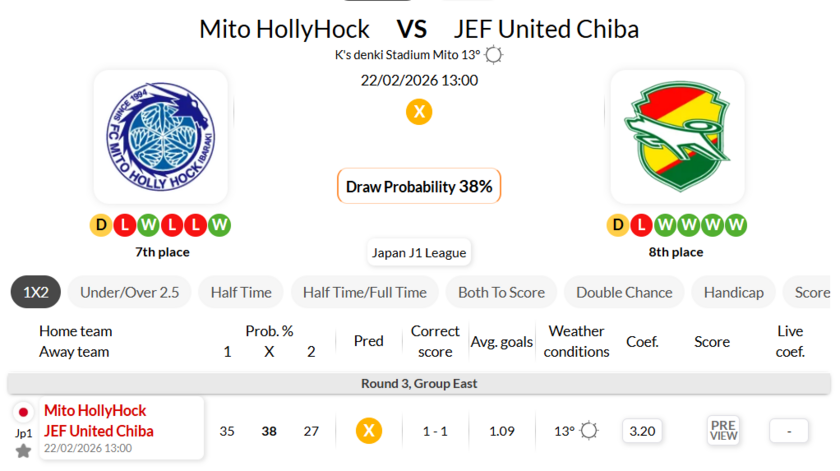This screenshot has width=840, height=471.
Task: Switch to Under/Over 2.5 tab
Action: tap(130, 292)
